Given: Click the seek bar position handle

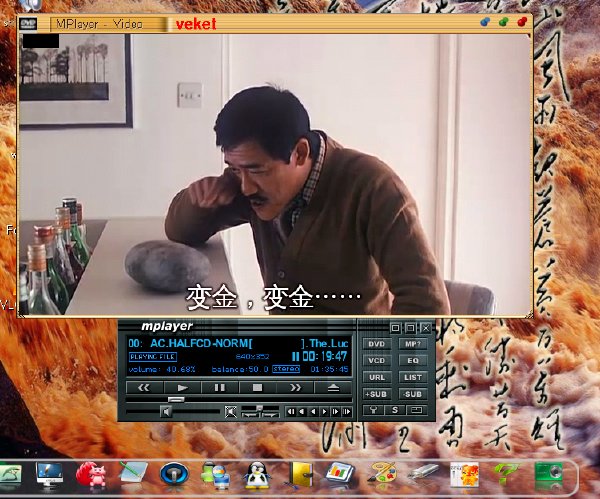Looking at the screenshot, I should tap(176, 400).
